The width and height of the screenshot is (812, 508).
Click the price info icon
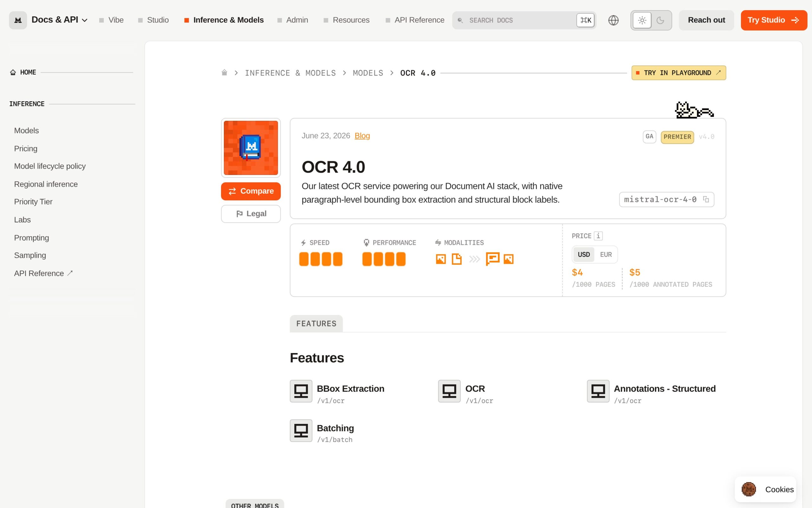598,236
